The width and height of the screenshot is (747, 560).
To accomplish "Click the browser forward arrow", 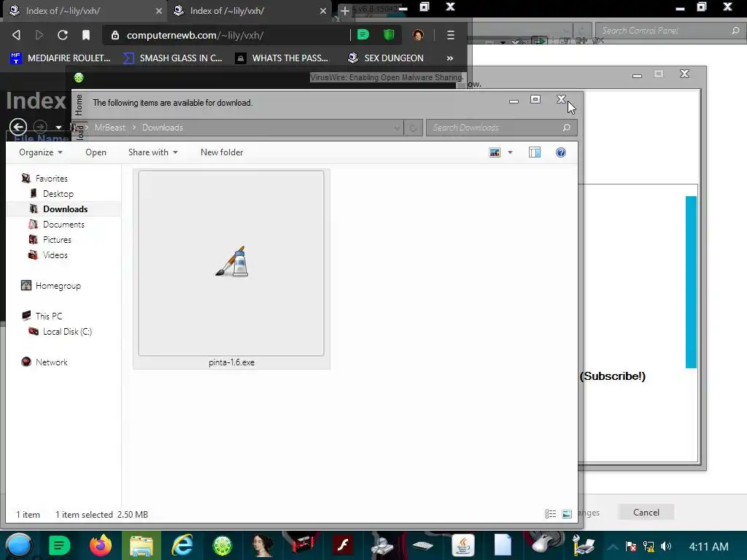I will click(39, 35).
